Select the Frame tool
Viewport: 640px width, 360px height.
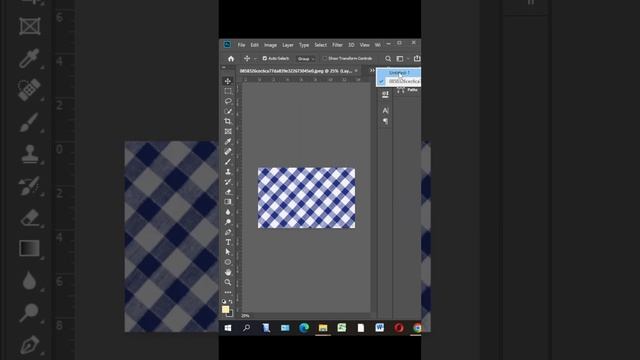(x=228, y=131)
